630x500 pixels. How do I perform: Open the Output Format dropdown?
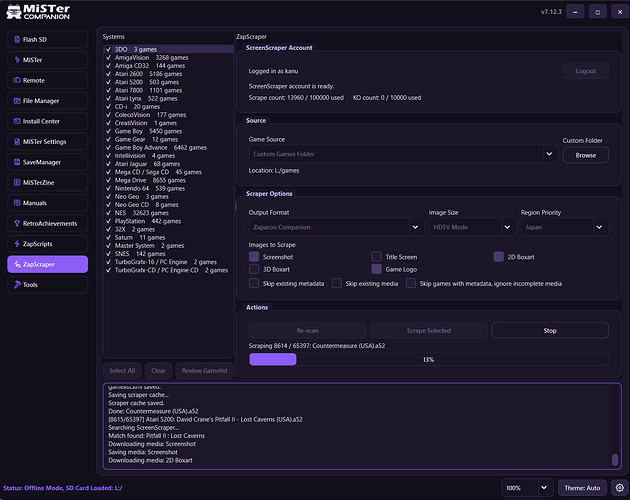[415, 227]
